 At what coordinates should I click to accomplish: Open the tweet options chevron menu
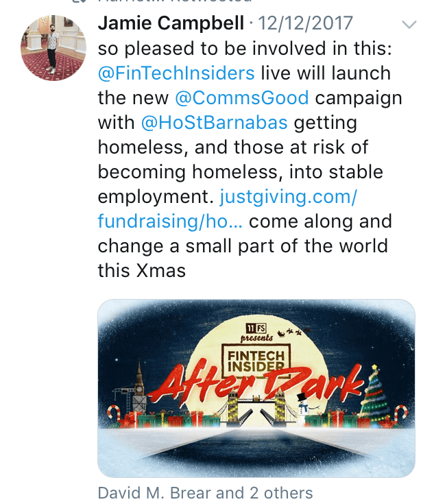tap(409, 25)
